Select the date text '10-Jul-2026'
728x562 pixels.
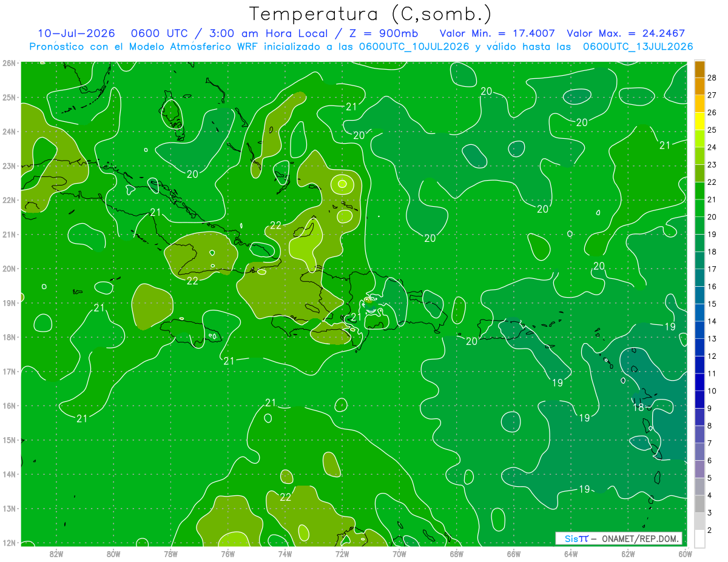76,33
